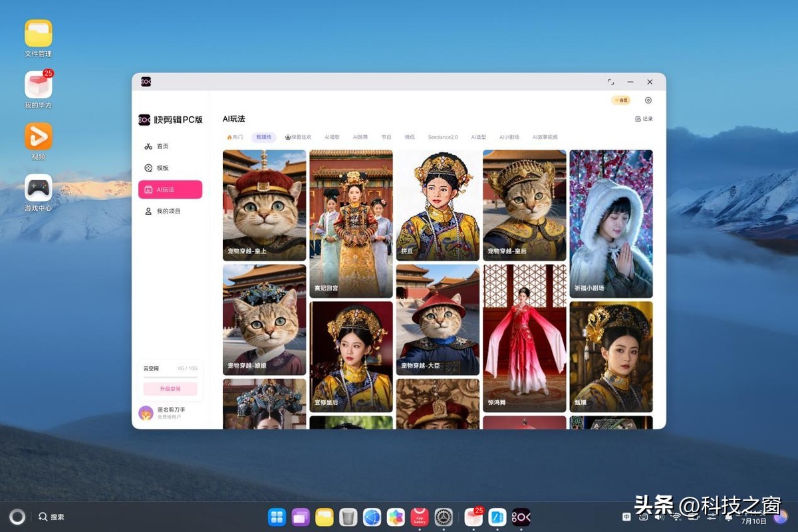Open the 熹妃回宫 template card

[x=351, y=224]
